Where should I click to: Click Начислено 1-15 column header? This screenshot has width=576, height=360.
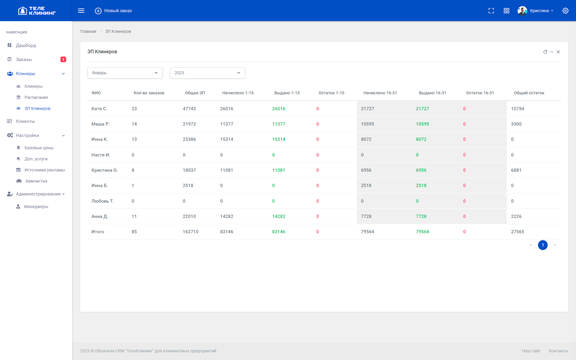[x=238, y=93]
